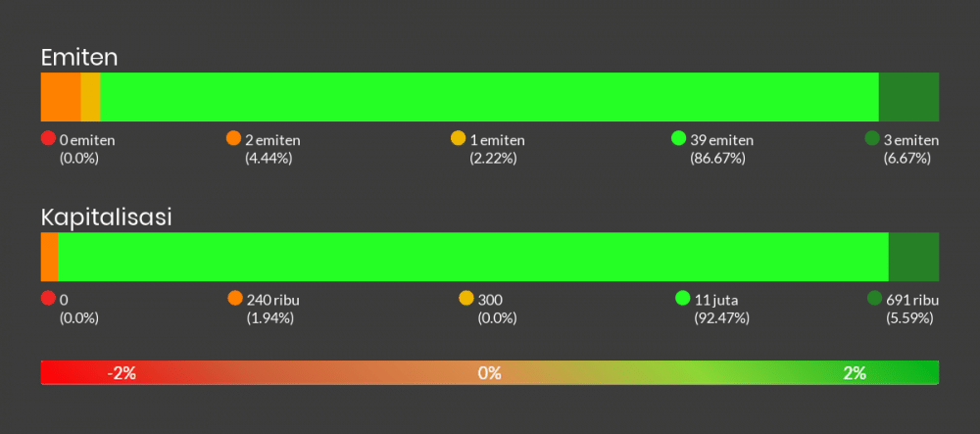
Task: Click the dark green dot beside 3 emiten
Action: tap(872, 138)
